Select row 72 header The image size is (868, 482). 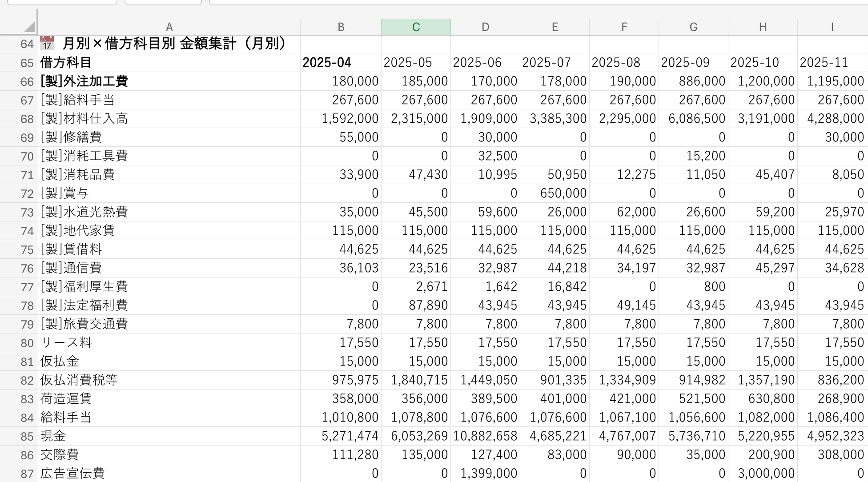[27, 194]
